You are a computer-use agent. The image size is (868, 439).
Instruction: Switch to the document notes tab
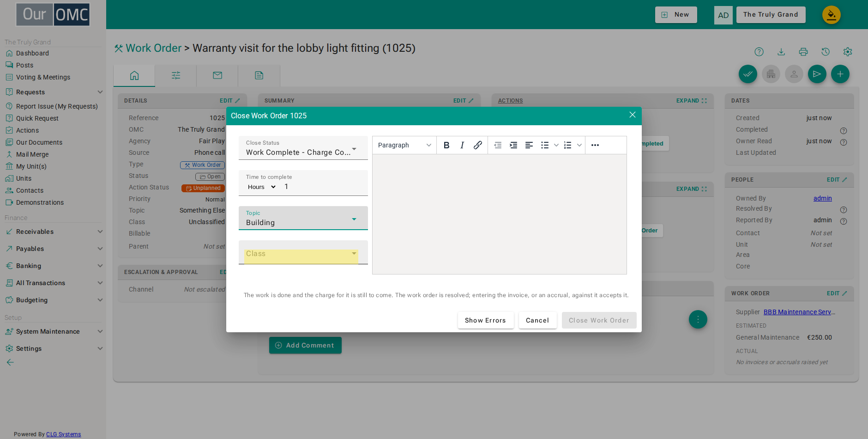pos(259,75)
